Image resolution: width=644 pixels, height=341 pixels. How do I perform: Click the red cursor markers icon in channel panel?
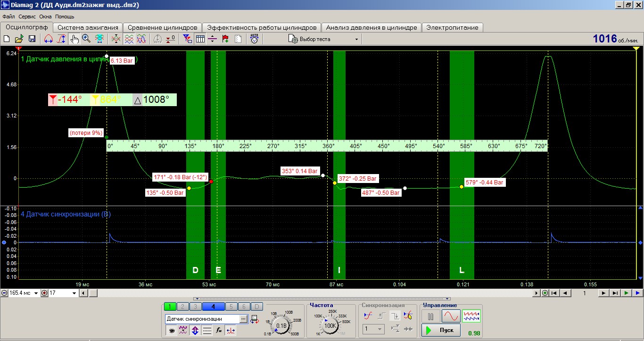pos(230,330)
